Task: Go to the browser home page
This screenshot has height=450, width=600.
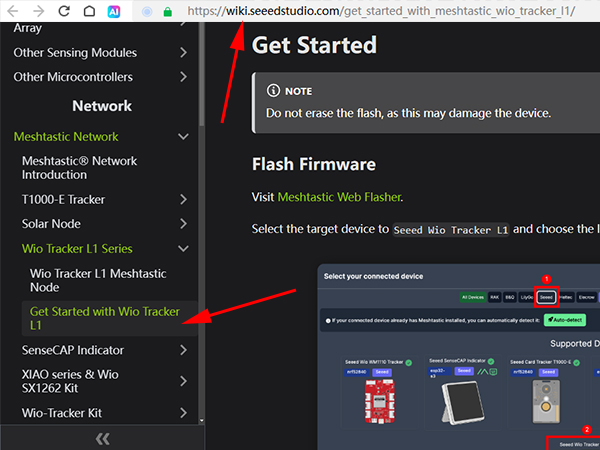Action: pyautogui.click(x=88, y=12)
